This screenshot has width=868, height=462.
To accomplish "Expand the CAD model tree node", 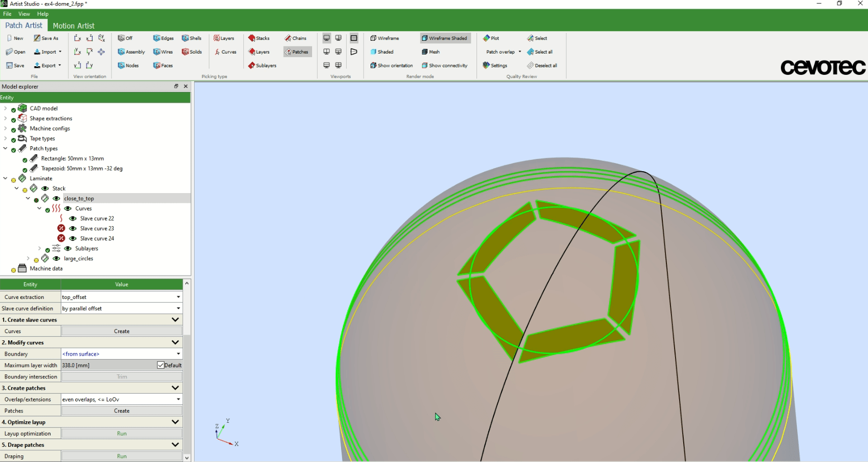I will pos(6,108).
